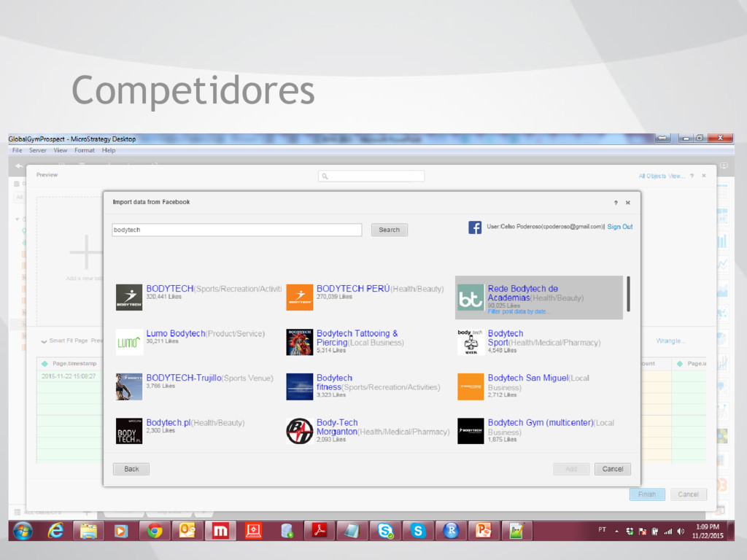The image size is (747, 560).
Task: Click the Wrangle link
Action: [x=670, y=341]
